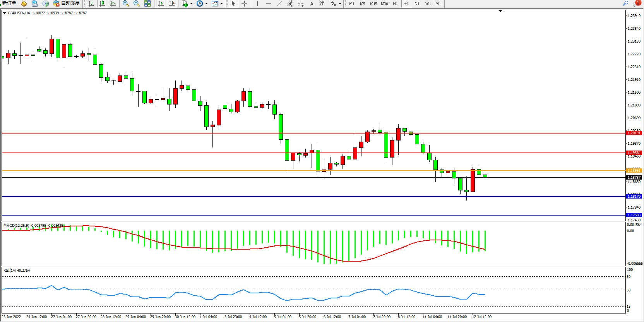Enable the chart shift toggle
644x322 pixels.
click(172, 3)
